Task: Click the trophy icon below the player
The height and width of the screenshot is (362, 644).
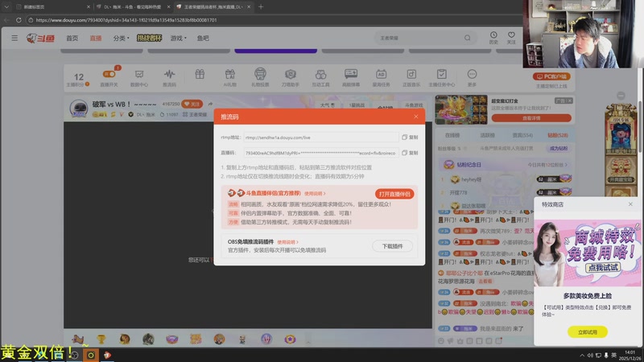Action: 101,339
